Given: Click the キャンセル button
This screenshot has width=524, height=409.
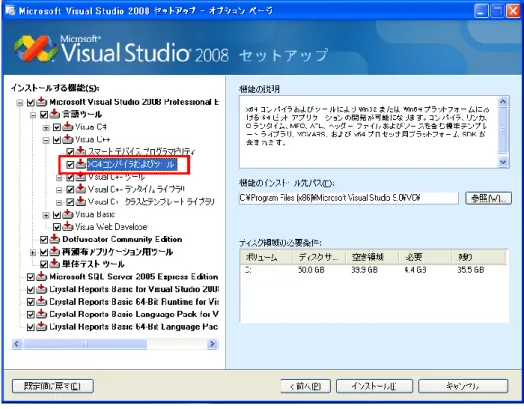Looking at the screenshot, I should pos(463,386).
